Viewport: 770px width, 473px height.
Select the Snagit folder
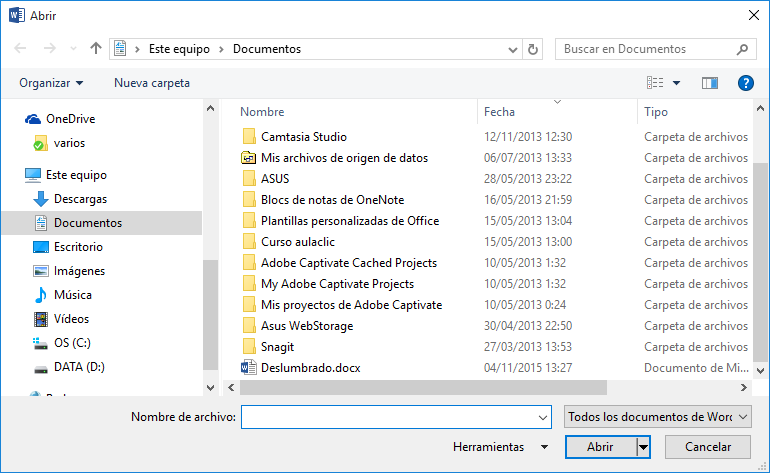click(x=277, y=347)
